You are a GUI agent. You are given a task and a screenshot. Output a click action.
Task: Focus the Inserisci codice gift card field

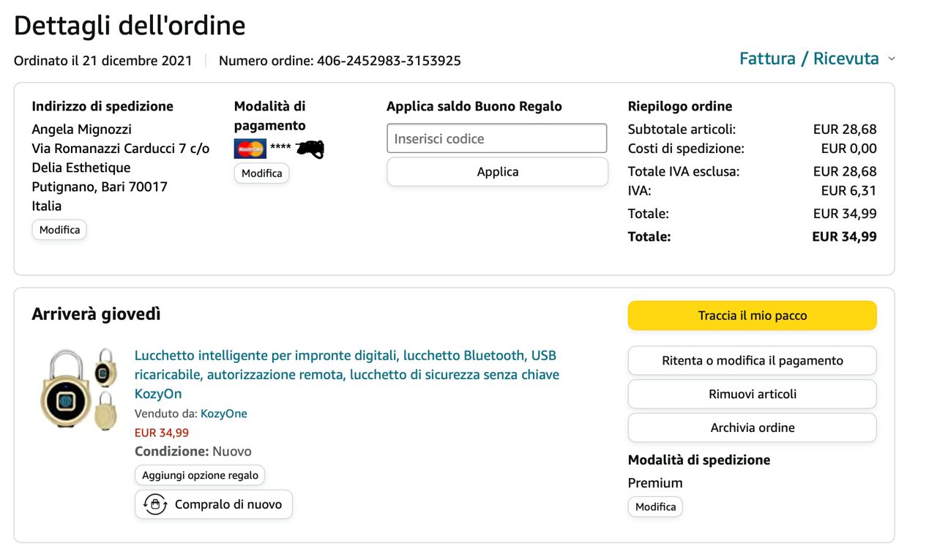pos(496,138)
